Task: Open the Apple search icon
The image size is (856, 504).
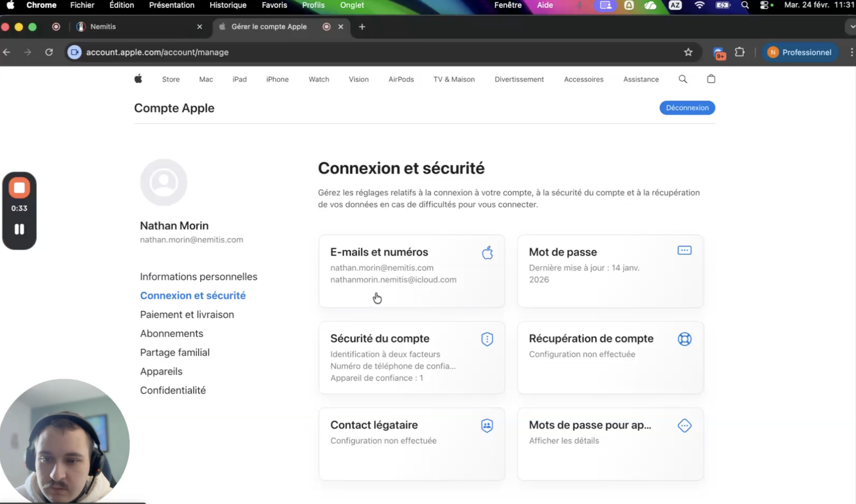Action: coord(683,79)
